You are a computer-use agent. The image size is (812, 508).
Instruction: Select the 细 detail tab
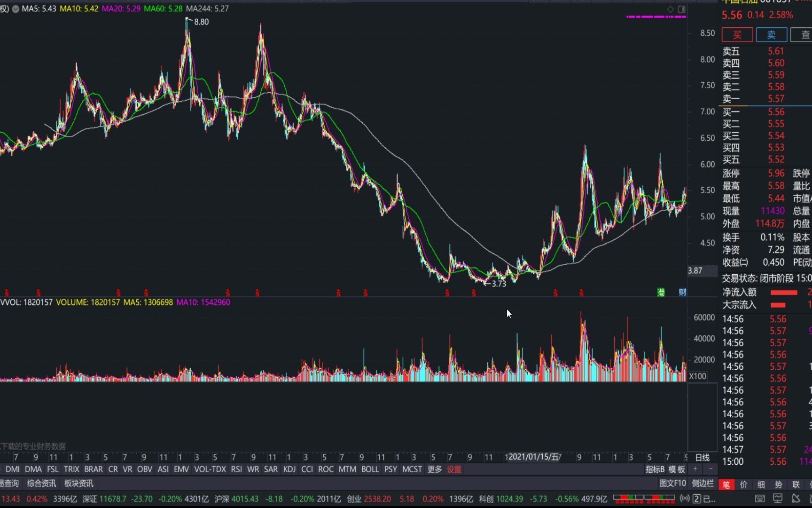click(761, 484)
